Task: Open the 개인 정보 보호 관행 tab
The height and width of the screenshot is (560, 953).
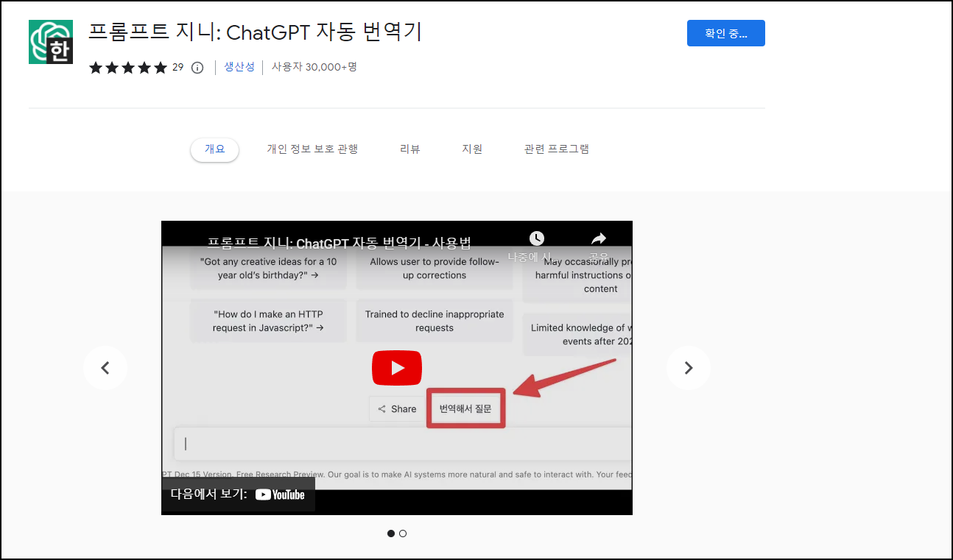Action: 312,149
